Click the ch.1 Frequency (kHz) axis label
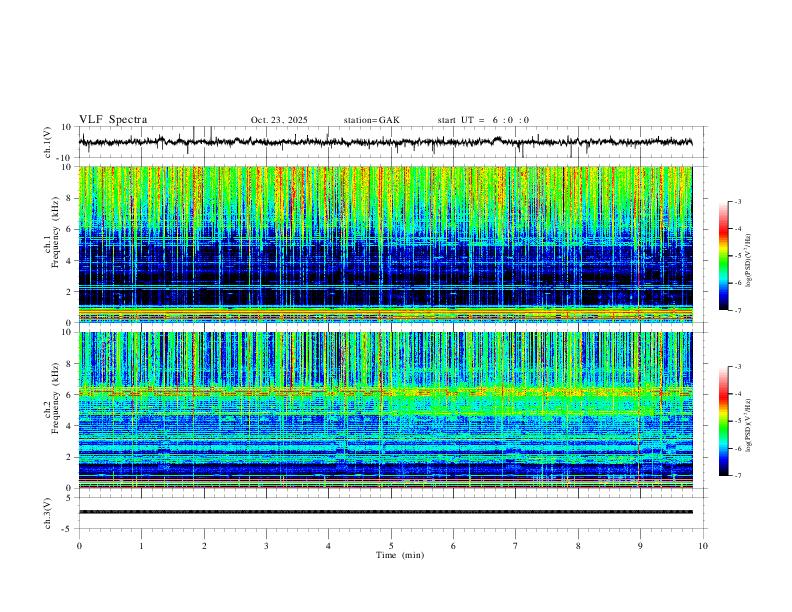The height and width of the screenshot is (612, 792). [51, 232]
